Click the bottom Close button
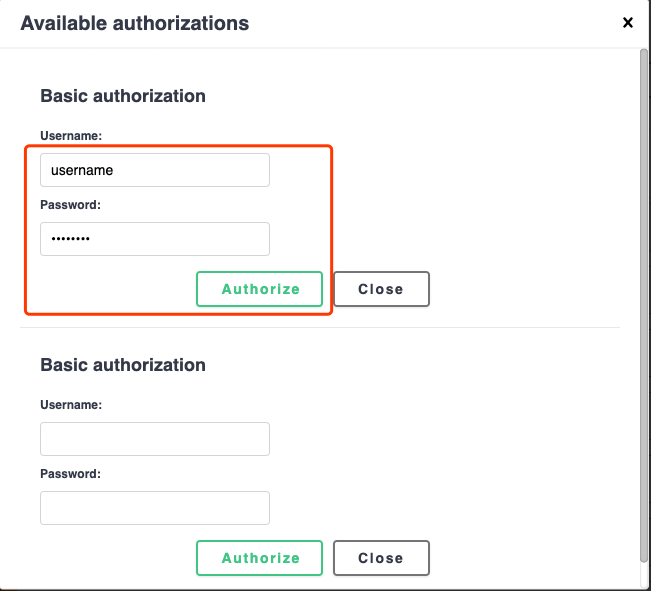The width and height of the screenshot is (651, 591). [381, 558]
